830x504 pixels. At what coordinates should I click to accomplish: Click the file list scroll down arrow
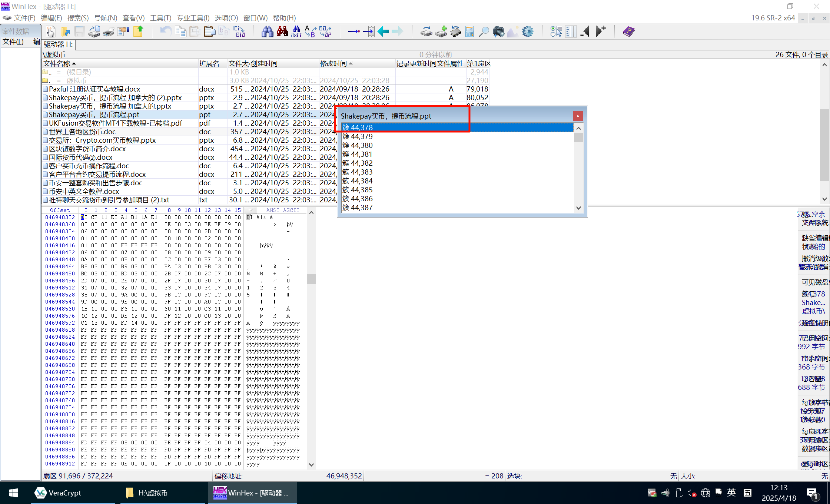click(x=824, y=199)
